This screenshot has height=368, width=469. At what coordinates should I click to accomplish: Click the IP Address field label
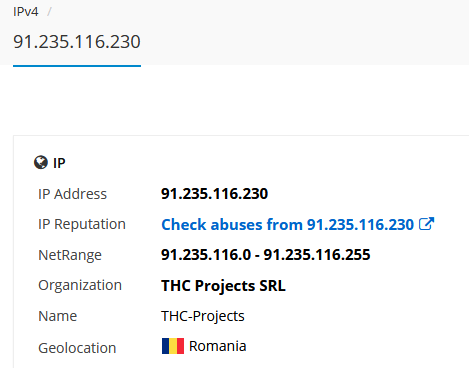click(72, 194)
